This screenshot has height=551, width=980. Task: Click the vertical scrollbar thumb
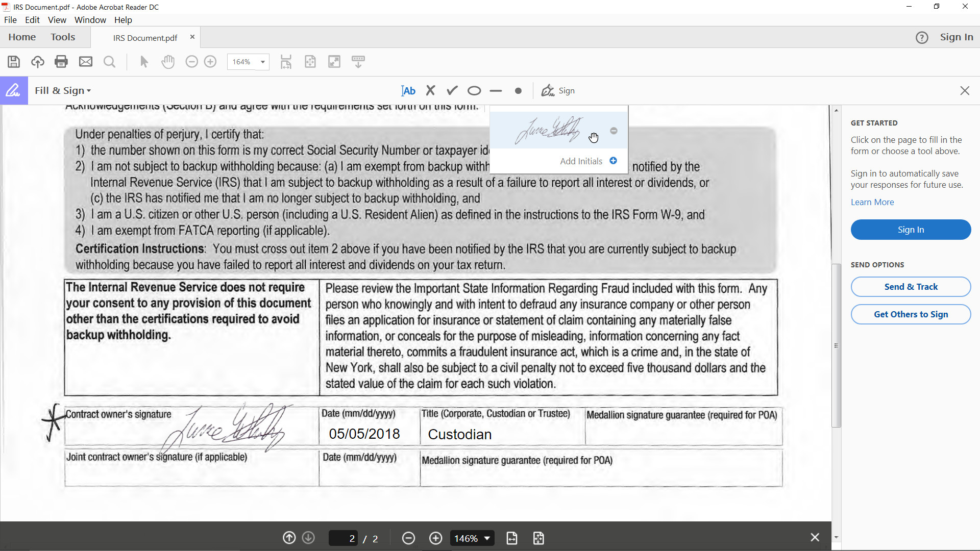tap(836, 345)
